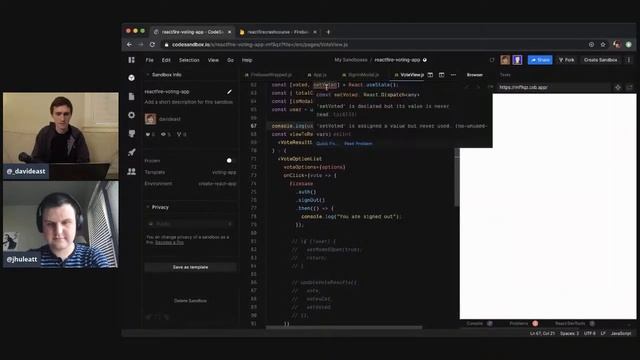Open the View menu

pos(213,60)
